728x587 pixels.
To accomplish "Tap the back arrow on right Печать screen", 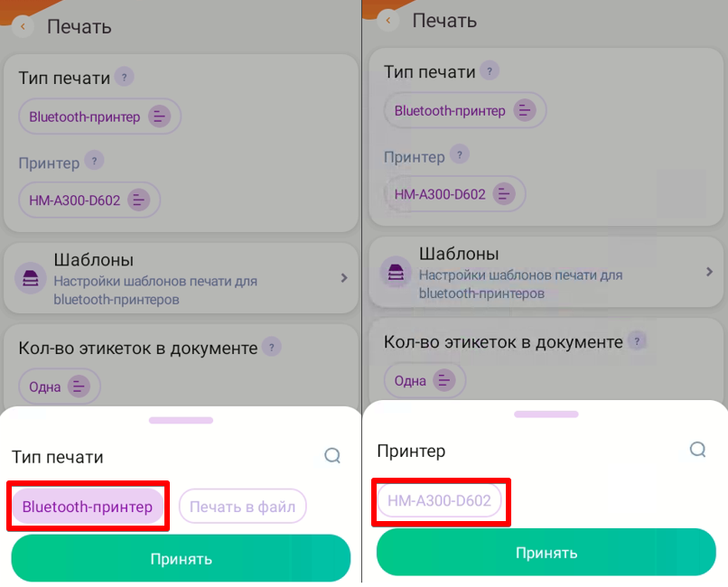I will pos(388,21).
